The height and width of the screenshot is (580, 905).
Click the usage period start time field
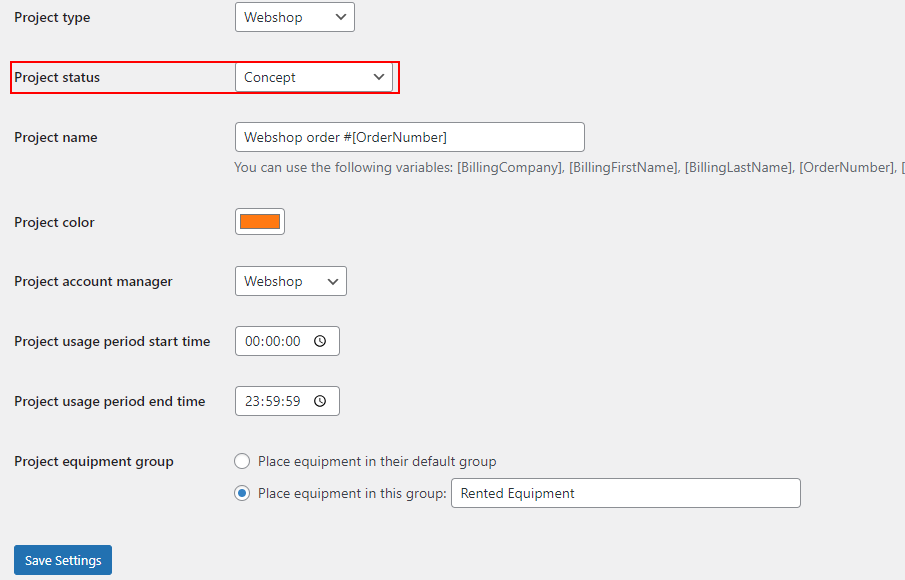point(273,341)
